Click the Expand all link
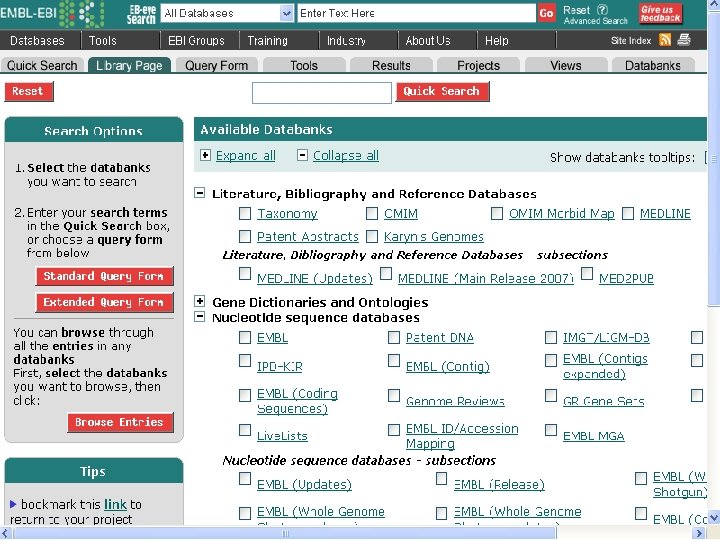 [x=246, y=156]
